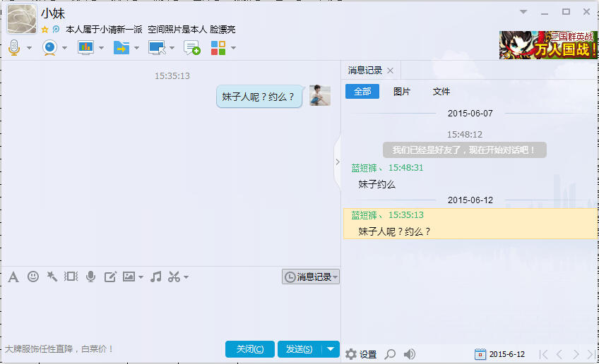
Task: Open the font settings A icon
Action: (x=13, y=277)
